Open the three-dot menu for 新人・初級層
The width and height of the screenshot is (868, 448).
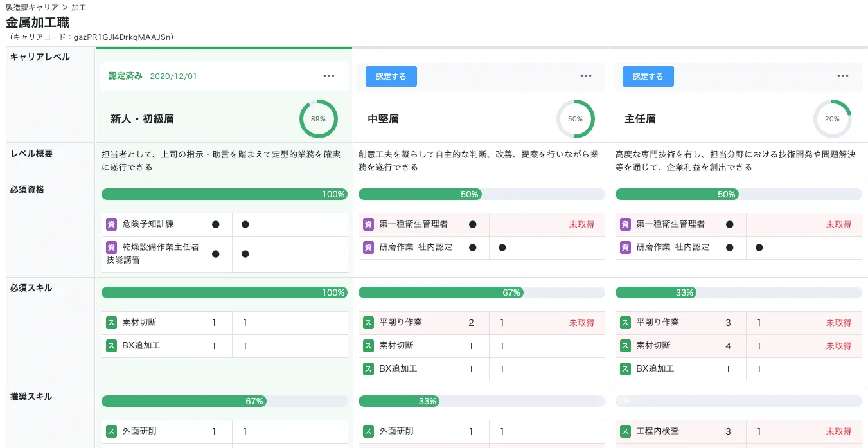click(329, 76)
